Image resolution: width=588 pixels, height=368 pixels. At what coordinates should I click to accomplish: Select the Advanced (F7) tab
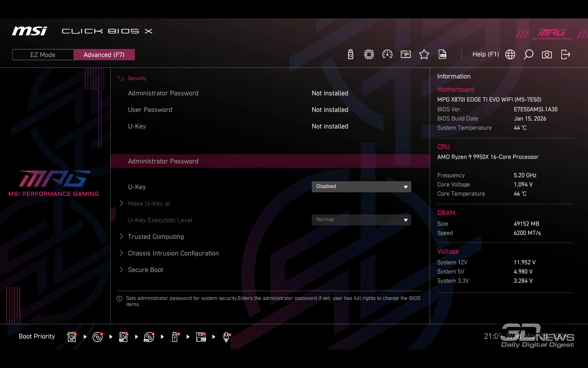coord(104,55)
